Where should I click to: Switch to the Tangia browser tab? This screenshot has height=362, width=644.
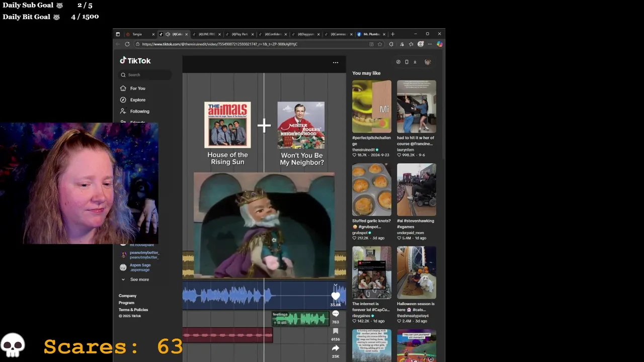pyautogui.click(x=137, y=34)
